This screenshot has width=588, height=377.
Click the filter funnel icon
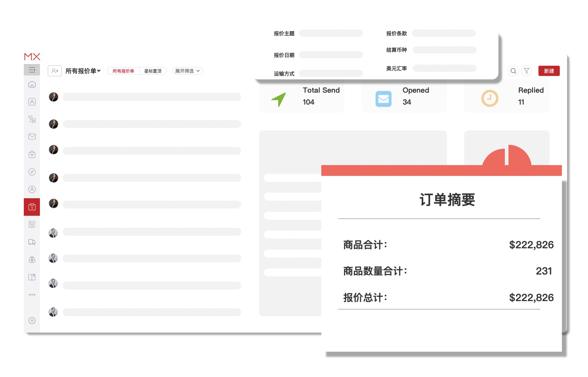pyautogui.click(x=527, y=71)
